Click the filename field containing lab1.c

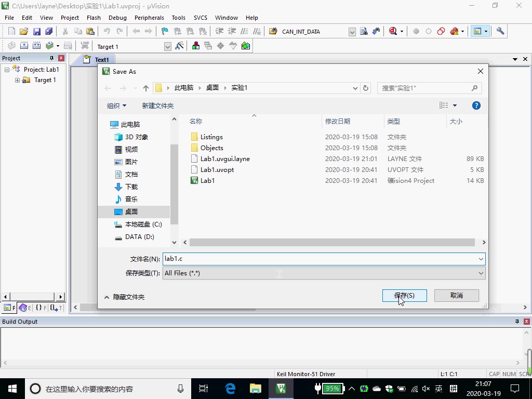point(322,258)
